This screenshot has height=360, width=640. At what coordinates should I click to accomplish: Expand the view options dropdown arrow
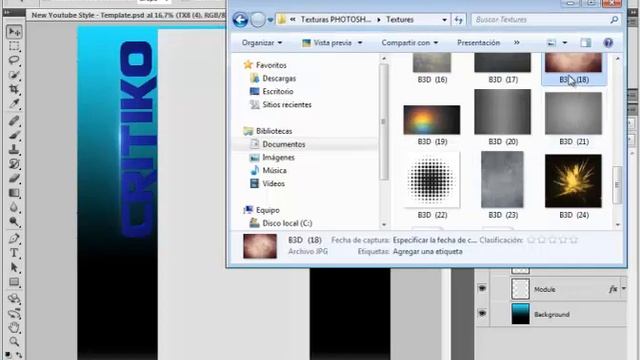(565, 43)
